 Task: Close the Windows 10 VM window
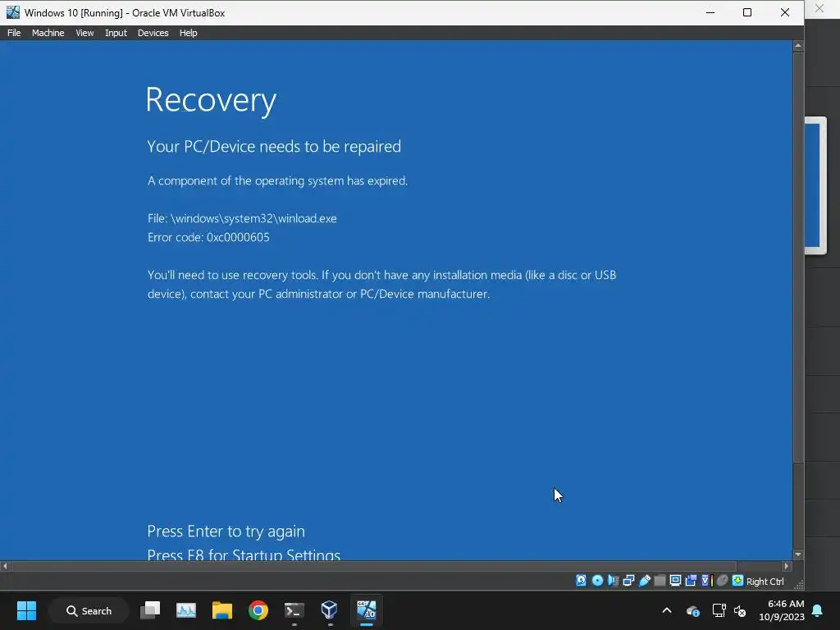click(x=785, y=12)
